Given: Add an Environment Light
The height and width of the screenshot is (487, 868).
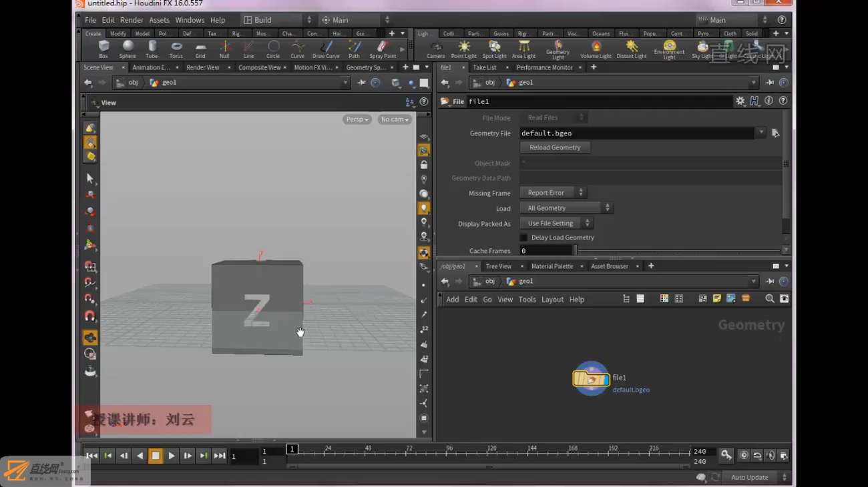Looking at the screenshot, I should tap(669, 49).
